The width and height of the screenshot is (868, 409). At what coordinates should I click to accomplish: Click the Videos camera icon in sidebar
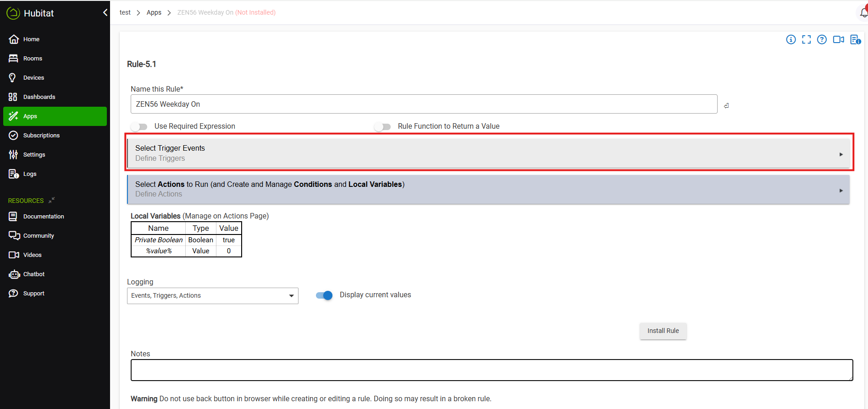[x=14, y=255]
